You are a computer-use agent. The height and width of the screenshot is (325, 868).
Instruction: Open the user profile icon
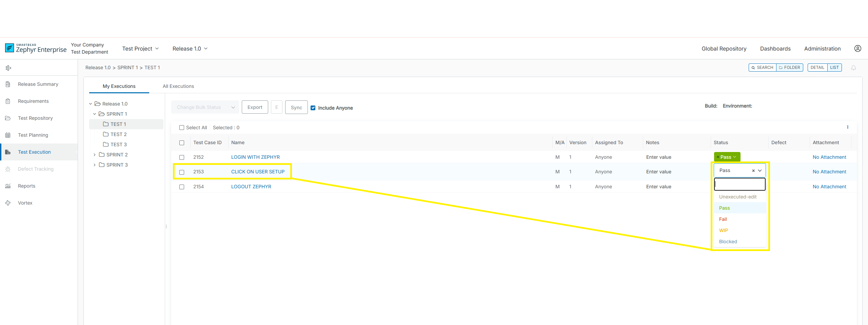point(857,49)
